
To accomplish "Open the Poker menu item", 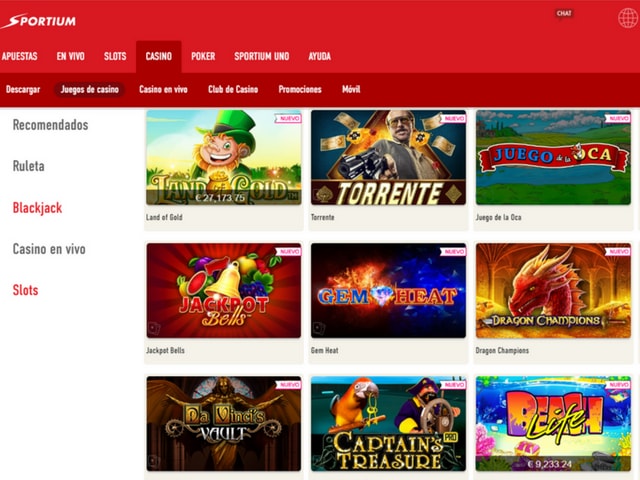I will click(x=203, y=56).
